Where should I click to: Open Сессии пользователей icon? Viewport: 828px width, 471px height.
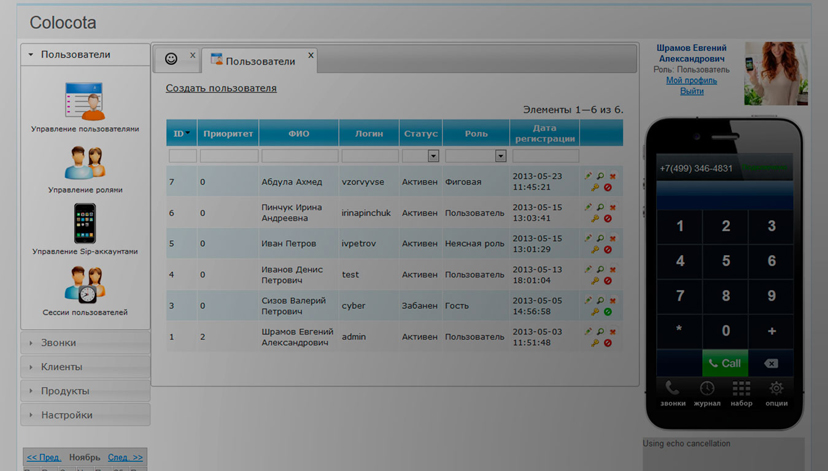point(84,285)
